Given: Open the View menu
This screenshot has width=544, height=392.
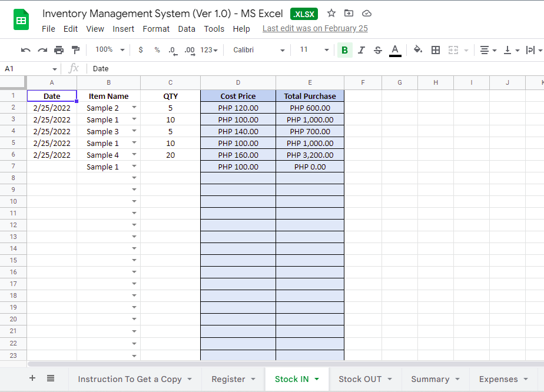Looking at the screenshot, I should pos(95,29).
